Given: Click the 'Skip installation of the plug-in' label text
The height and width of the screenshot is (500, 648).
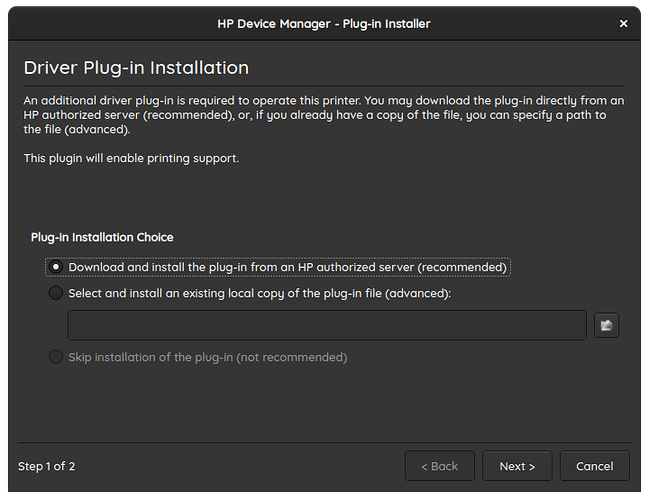Looking at the screenshot, I should click(x=208, y=357).
